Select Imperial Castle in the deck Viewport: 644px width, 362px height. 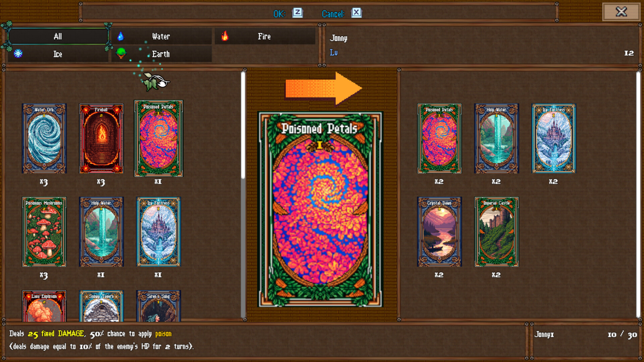(496, 232)
